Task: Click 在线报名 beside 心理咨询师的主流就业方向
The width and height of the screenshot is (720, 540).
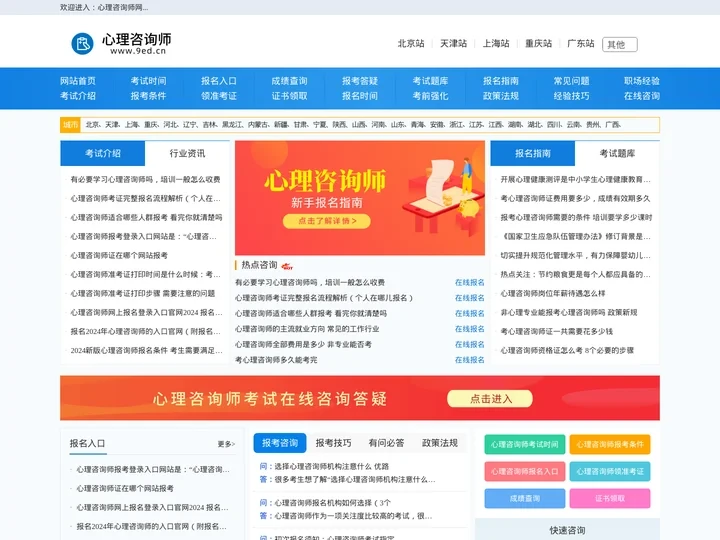Action: click(x=469, y=329)
